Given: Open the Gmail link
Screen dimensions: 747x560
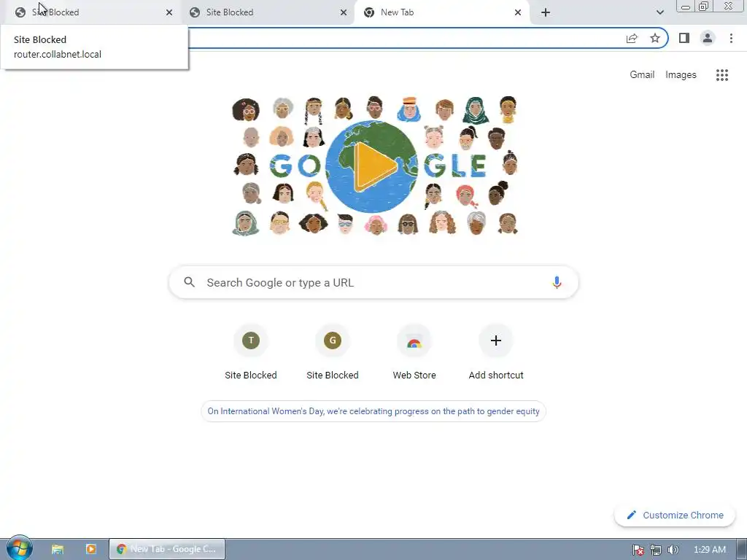Looking at the screenshot, I should 642,75.
